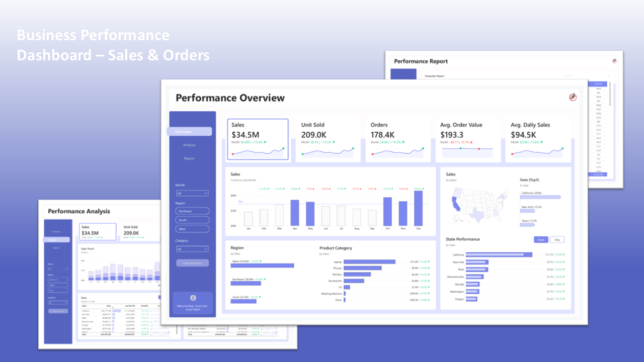
Task: Toggle the Northeast region slicer
Action: coord(192,211)
